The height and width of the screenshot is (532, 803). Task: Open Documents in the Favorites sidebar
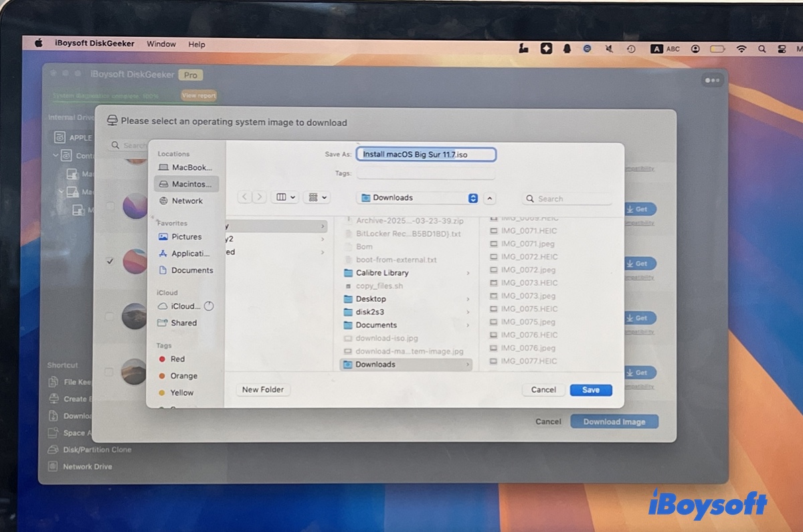click(185, 270)
